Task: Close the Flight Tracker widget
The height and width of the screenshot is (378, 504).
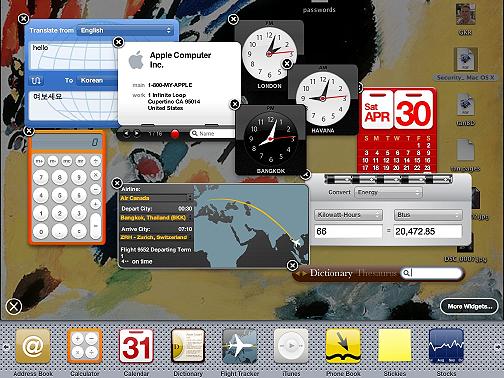Action: coord(117,183)
